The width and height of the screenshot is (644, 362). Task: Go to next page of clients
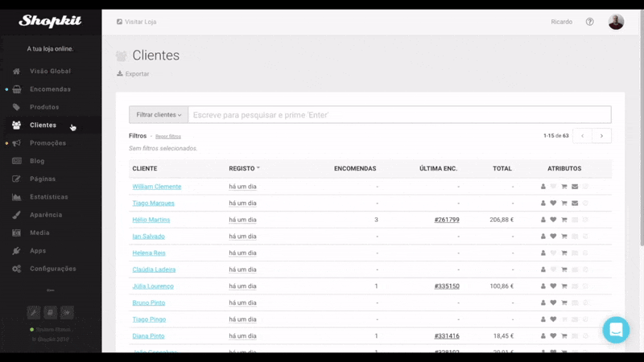point(601,136)
